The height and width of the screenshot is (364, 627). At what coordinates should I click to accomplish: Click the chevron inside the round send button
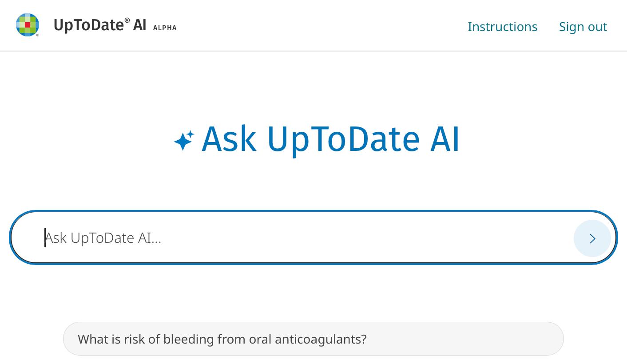(x=592, y=238)
